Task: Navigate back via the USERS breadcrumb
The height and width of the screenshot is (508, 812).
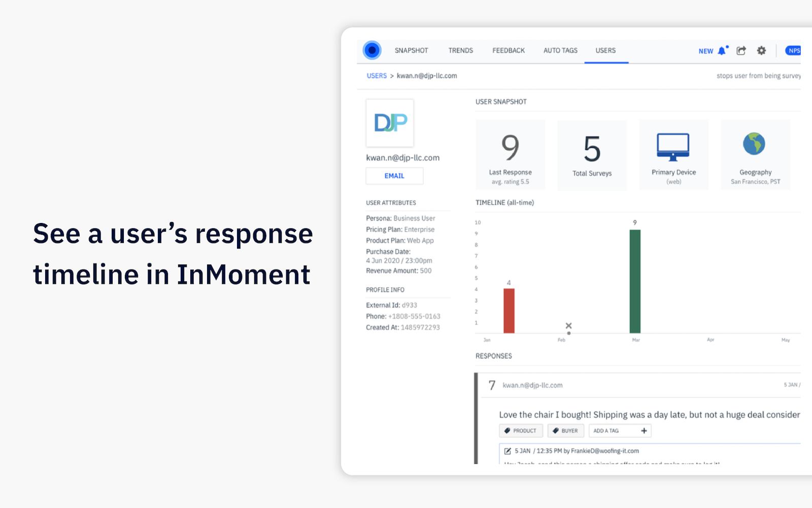Action: (377, 75)
